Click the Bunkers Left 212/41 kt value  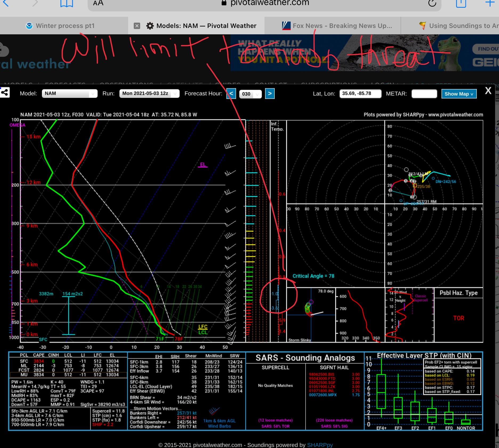tap(187, 417)
